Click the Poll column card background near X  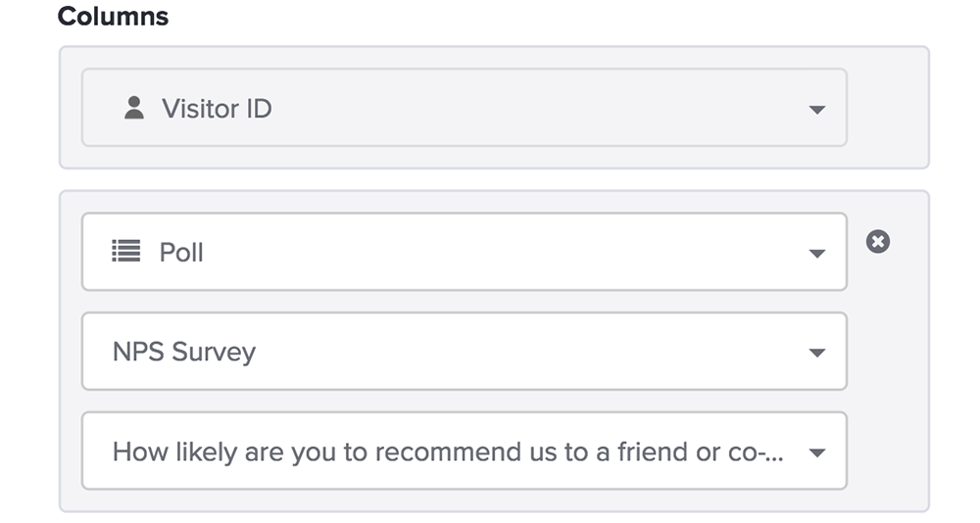(x=888, y=375)
